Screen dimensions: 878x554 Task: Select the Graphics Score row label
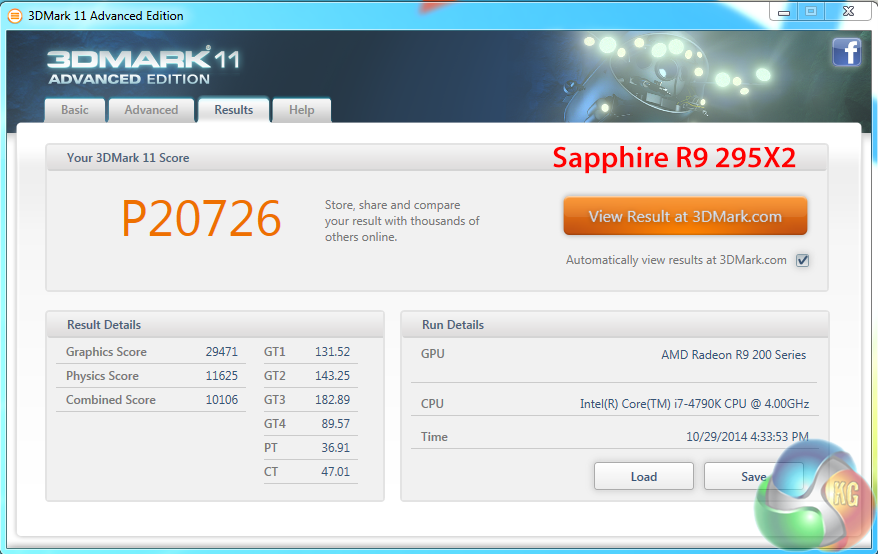click(106, 352)
